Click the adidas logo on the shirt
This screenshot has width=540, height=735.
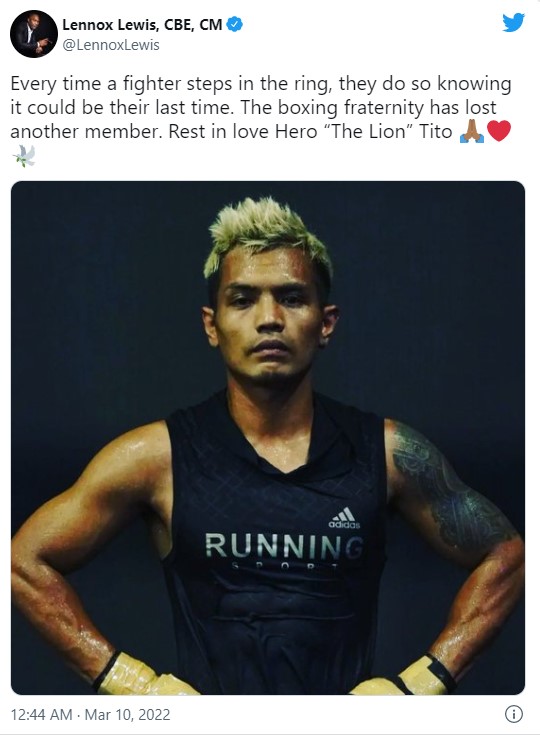coord(345,518)
